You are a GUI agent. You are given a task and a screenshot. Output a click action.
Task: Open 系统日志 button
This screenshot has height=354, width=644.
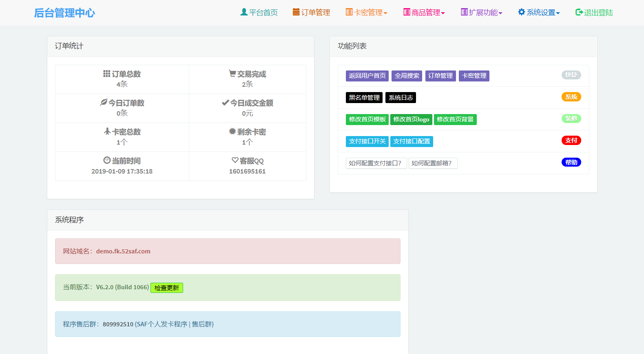(401, 98)
